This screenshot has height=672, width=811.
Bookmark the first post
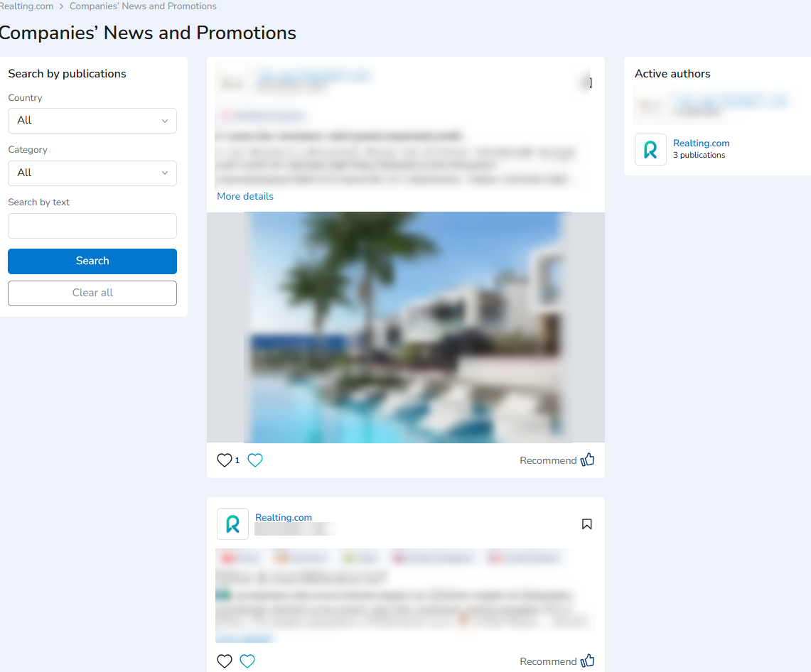tap(588, 82)
